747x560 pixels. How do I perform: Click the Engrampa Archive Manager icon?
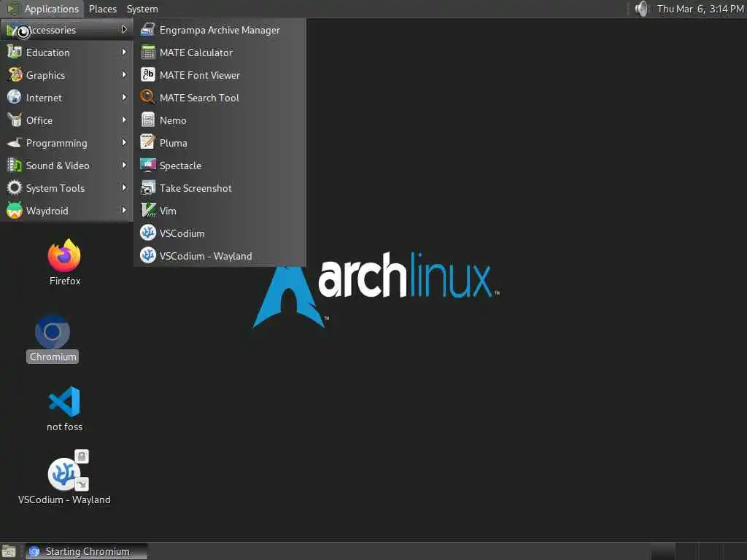(147, 29)
